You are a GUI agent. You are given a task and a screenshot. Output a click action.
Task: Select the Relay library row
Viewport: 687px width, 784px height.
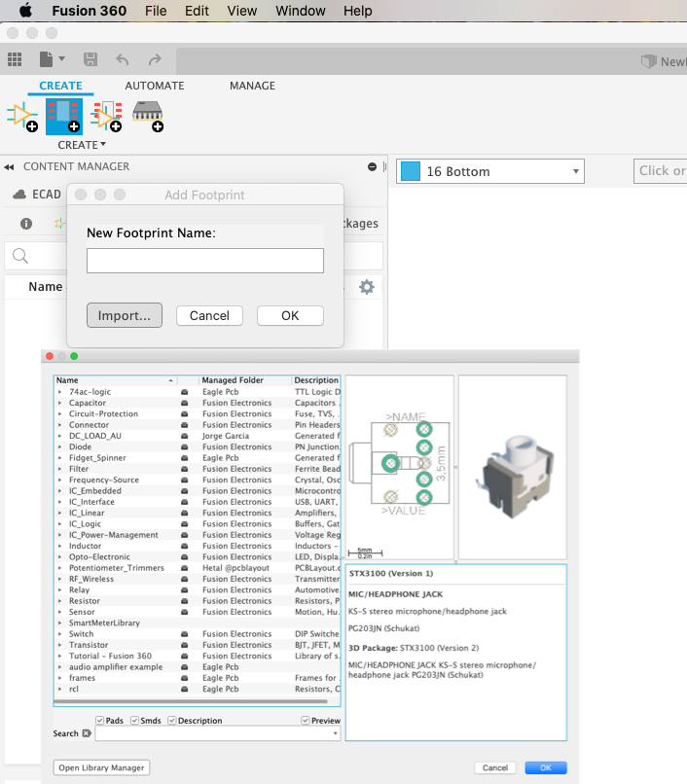click(x=198, y=590)
